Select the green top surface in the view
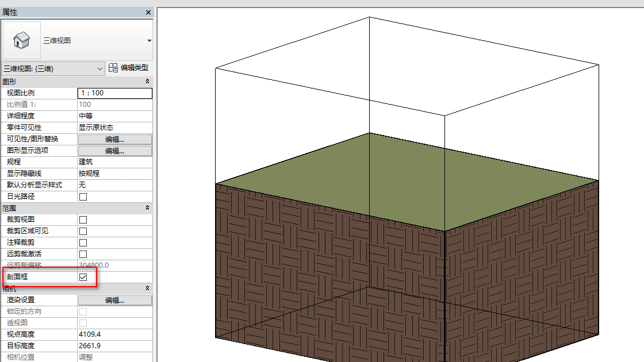 pyautogui.click(x=407, y=180)
